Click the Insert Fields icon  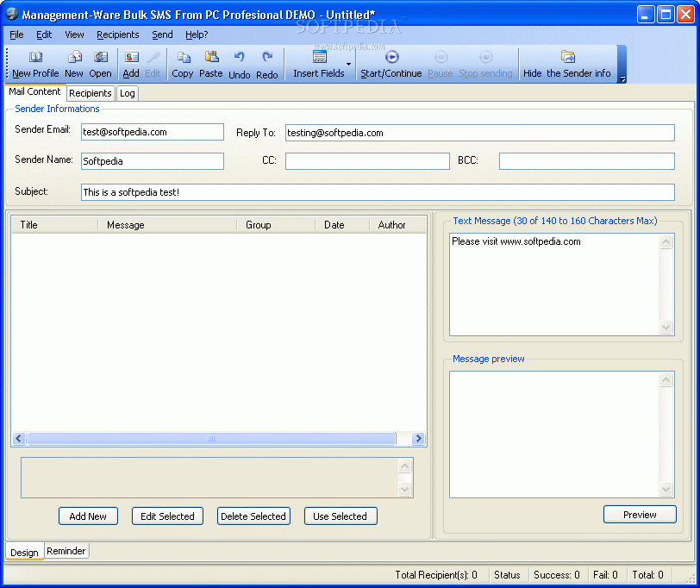point(319,57)
